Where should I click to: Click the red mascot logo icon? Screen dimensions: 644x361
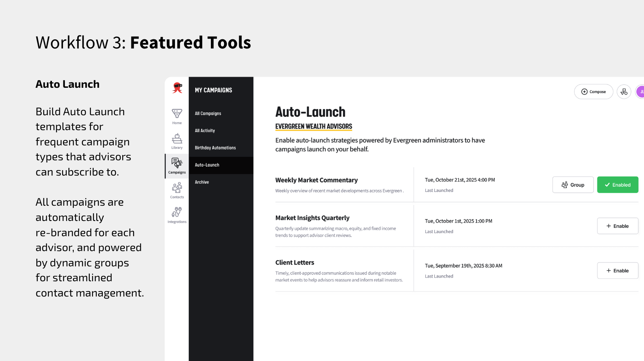click(177, 88)
